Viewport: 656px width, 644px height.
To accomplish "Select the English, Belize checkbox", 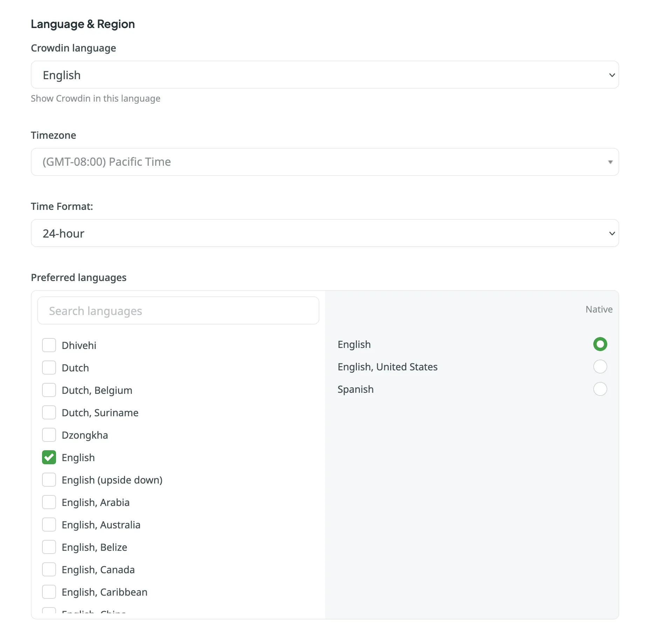I will [49, 547].
